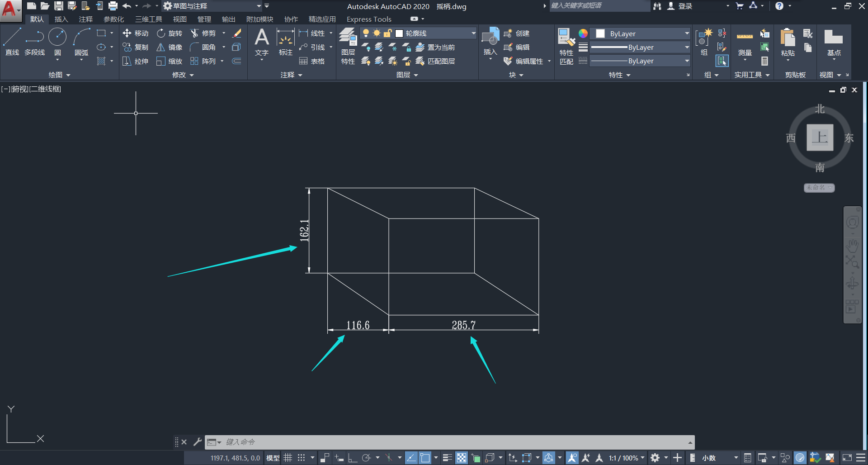Image resolution: width=868 pixels, height=465 pixels.
Task: Use the Fillet (圆角) tool
Action: click(203, 47)
